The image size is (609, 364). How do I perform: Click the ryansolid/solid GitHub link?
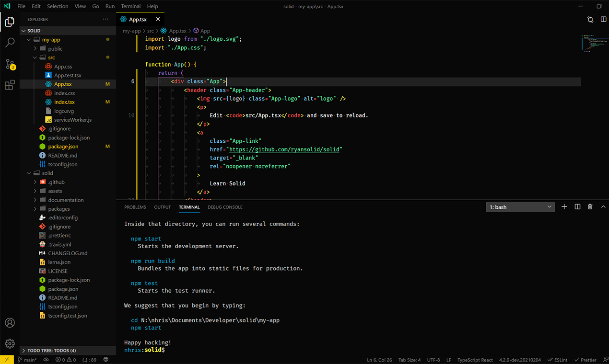coord(285,149)
